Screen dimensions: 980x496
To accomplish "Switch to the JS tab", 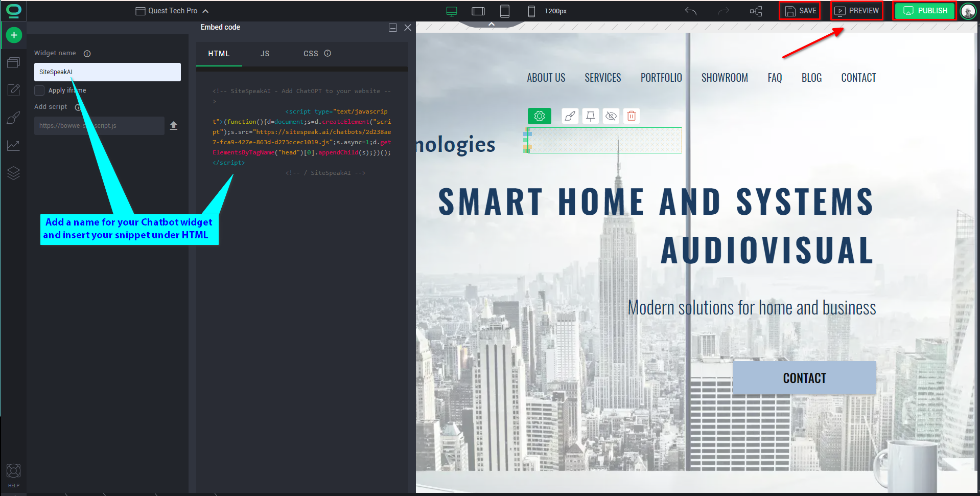I will point(265,54).
